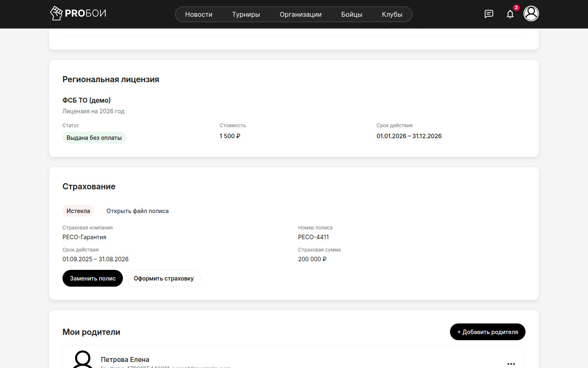Click the Истекла status badge
This screenshot has width=588, height=368.
click(x=78, y=211)
